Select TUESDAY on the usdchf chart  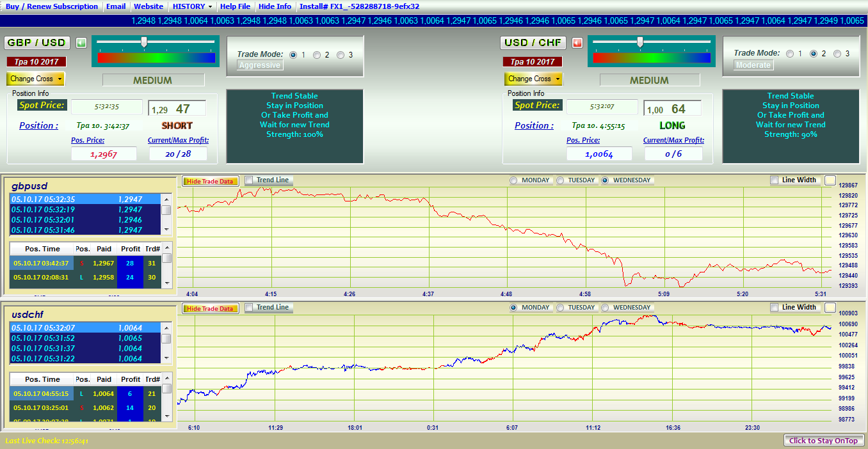tap(561, 308)
